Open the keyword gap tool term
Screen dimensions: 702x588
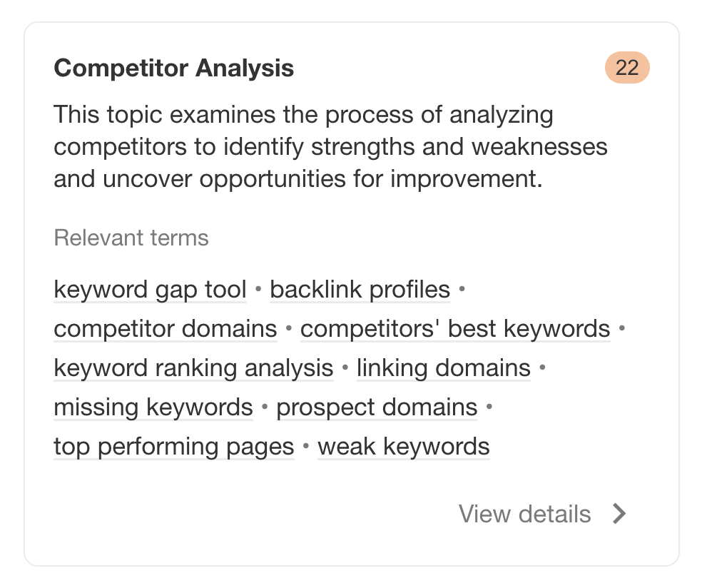[149, 289]
